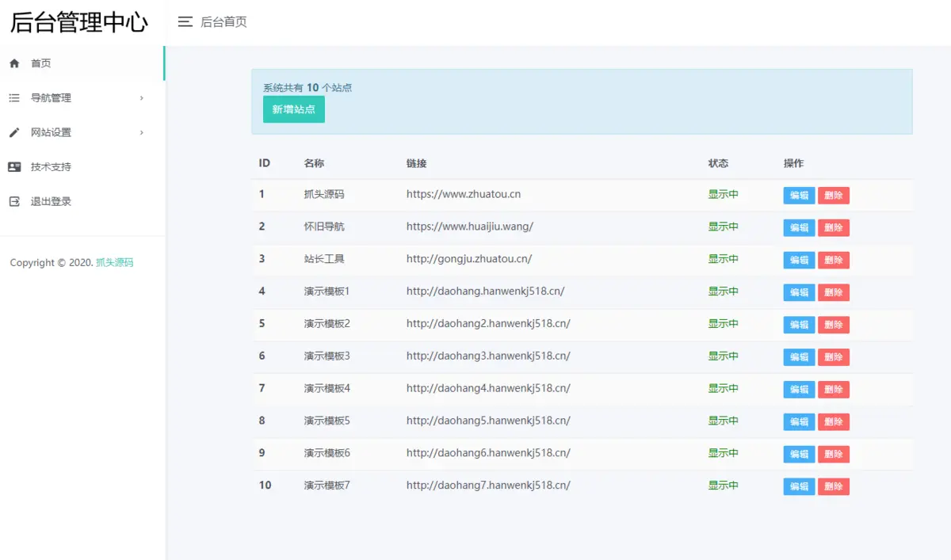This screenshot has width=951, height=560.
Task: Remove the 演示模板7 site
Action: click(x=833, y=487)
